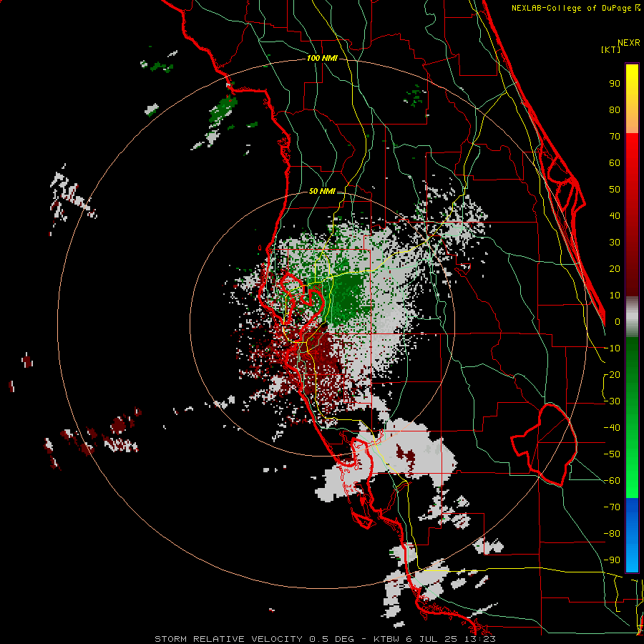Click the 90 value on the velocity scale
This screenshot has width=644, height=644.
615,84
